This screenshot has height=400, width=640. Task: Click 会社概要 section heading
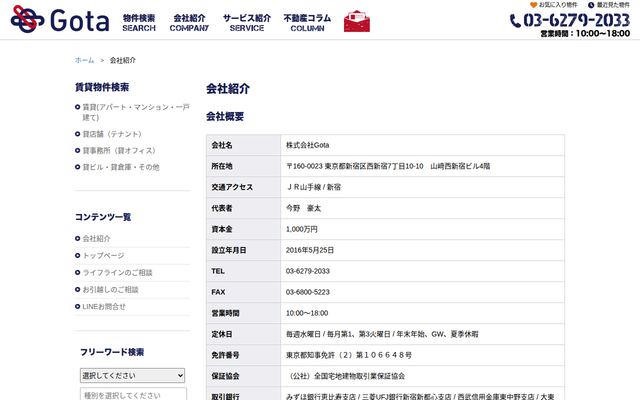tap(225, 116)
